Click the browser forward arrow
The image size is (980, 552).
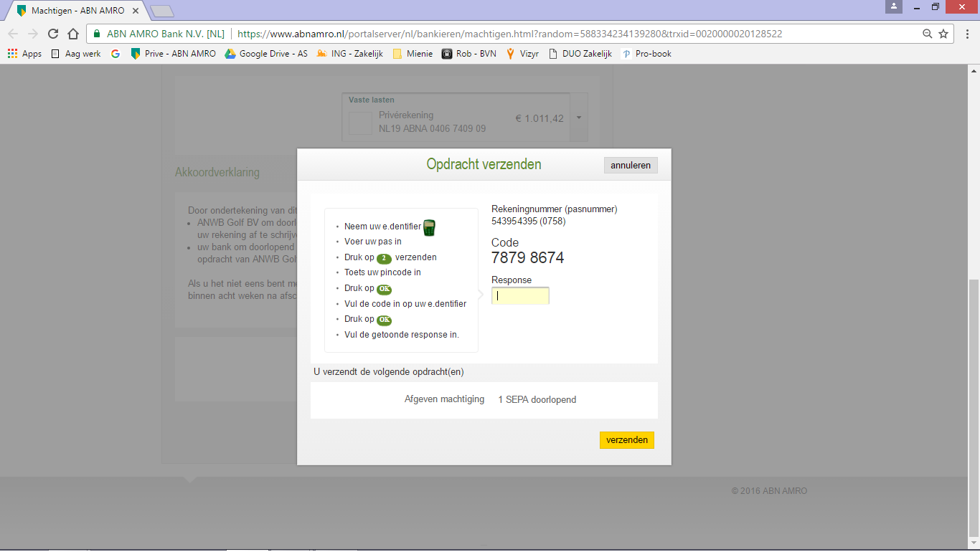click(x=33, y=34)
